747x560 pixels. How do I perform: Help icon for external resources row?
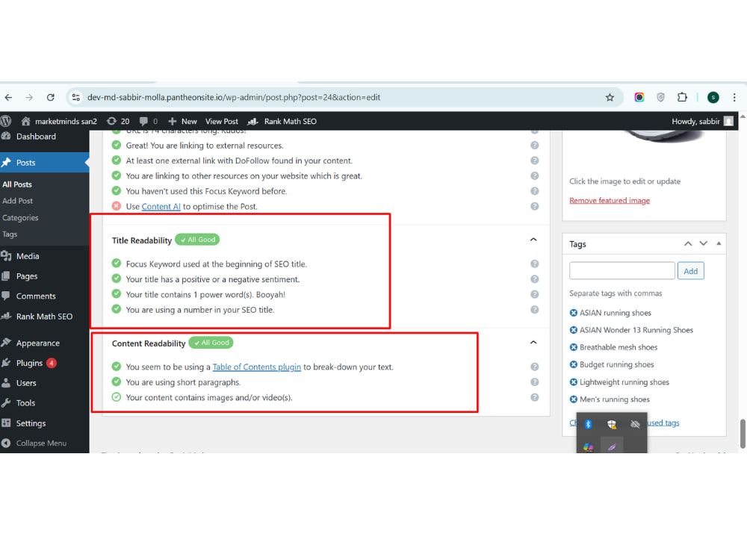pyautogui.click(x=535, y=146)
